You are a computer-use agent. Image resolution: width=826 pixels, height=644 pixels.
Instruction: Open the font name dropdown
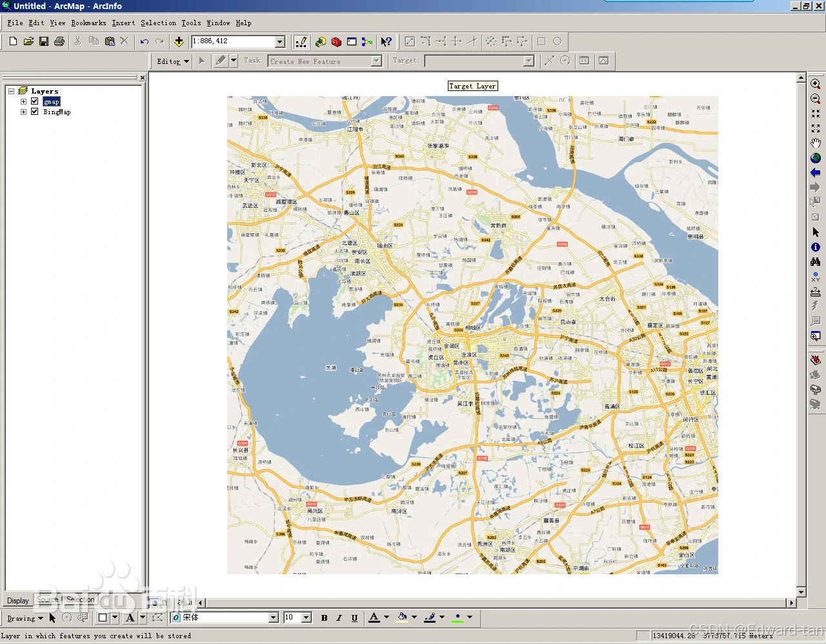tap(274, 618)
